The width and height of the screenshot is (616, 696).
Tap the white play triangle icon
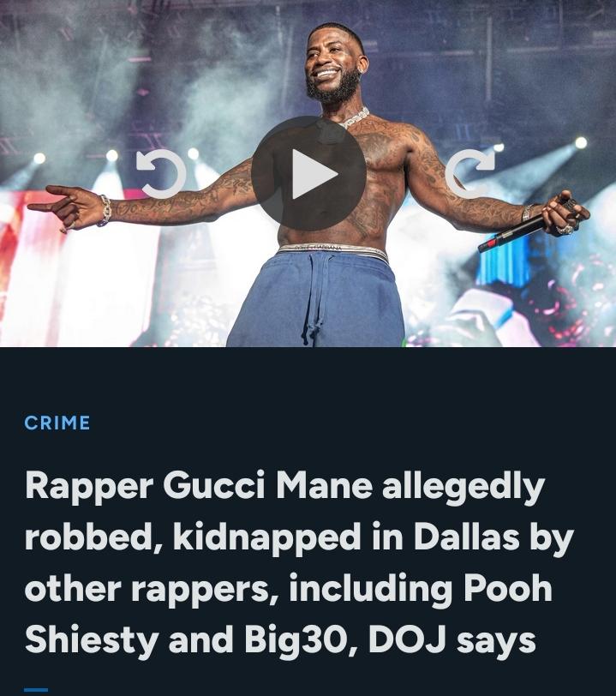312,173
